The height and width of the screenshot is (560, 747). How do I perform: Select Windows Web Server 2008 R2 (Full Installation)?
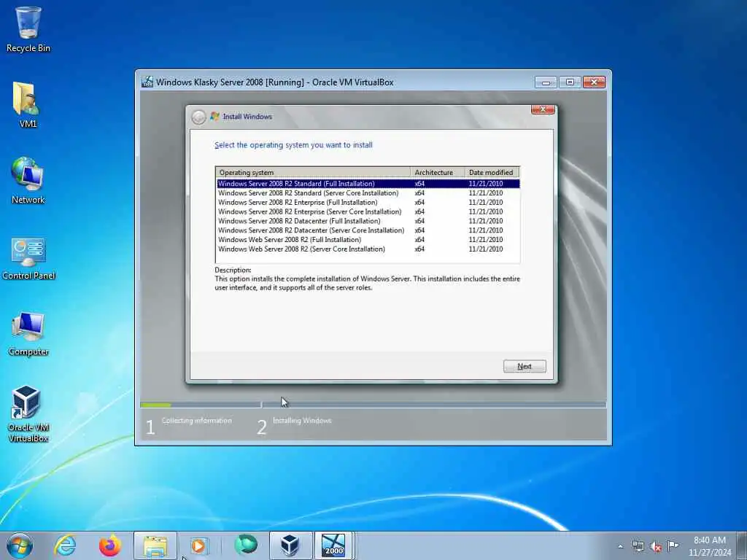click(x=368, y=239)
